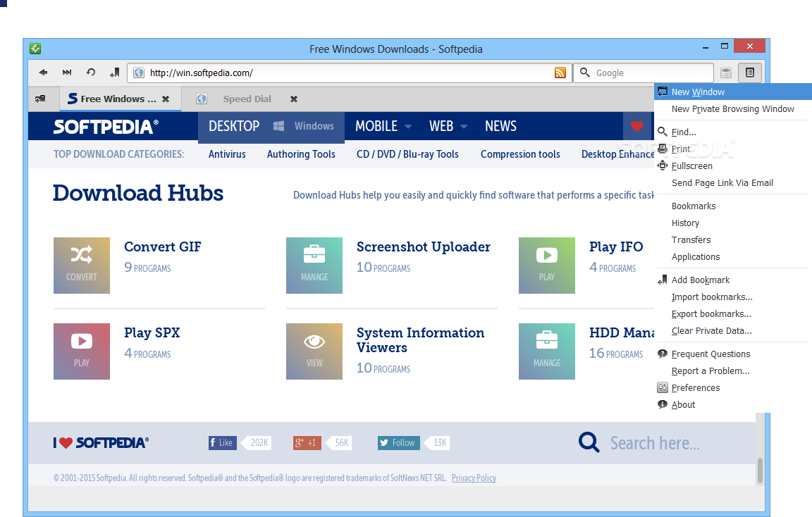Choose Print from the menu
The height and width of the screenshot is (517, 812).
(x=733, y=149)
